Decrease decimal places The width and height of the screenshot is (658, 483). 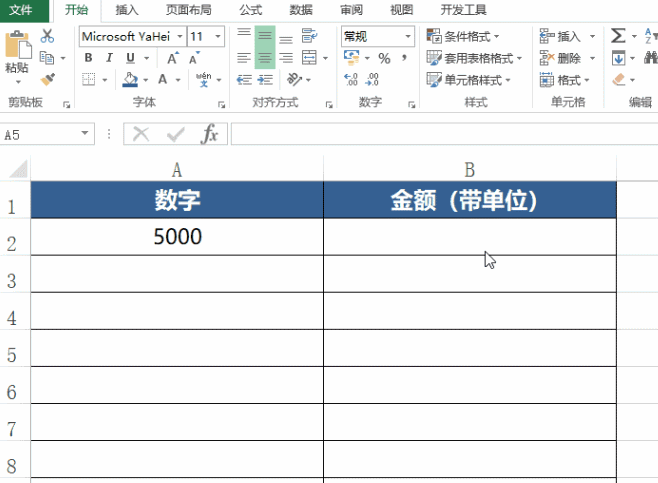click(372, 79)
